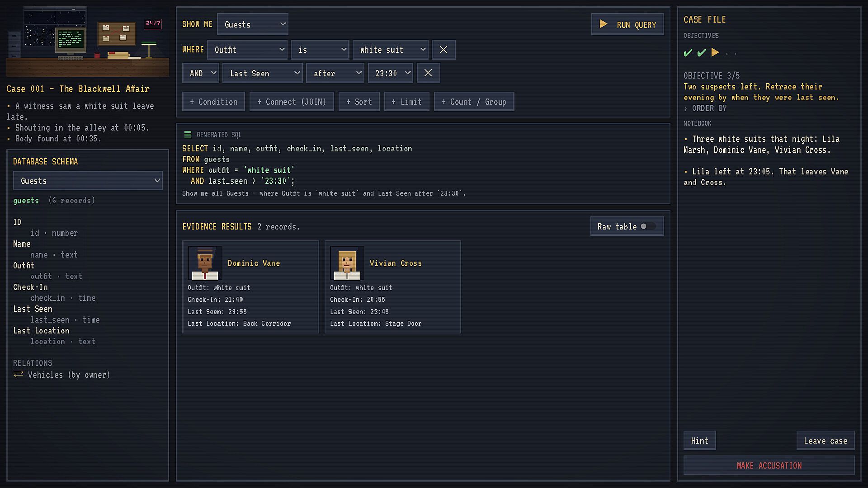
Task: Click the corkboard with pinned notes
Action: (x=117, y=34)
